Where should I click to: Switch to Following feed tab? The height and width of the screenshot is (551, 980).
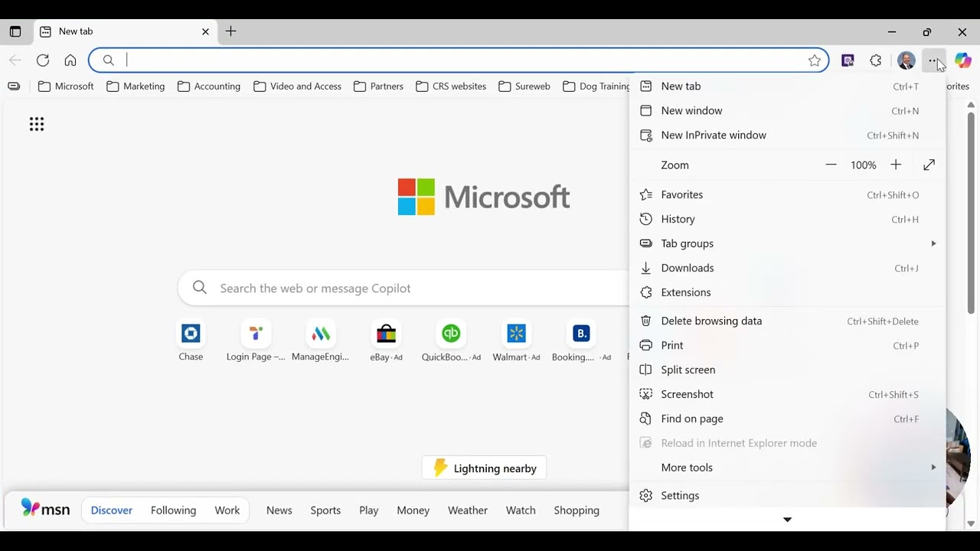click(x=173, y=510)
